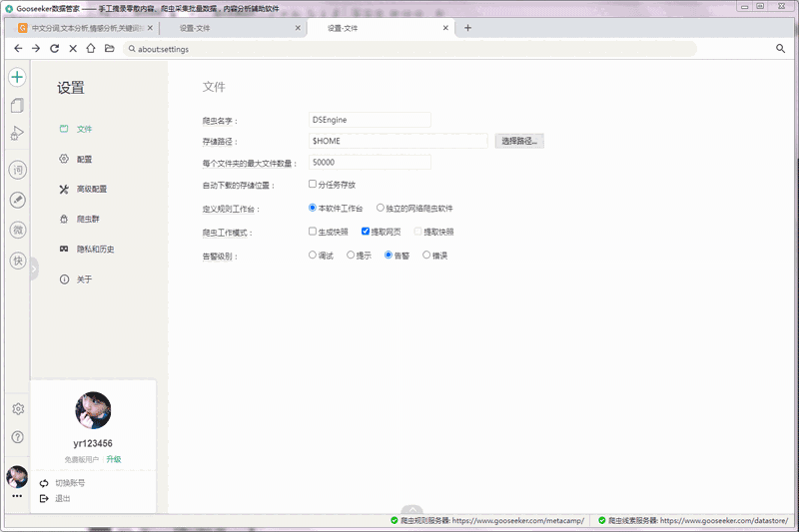Click the 快 circular icon in sidebar
The width and height of the screenshot is (799, 532).
coord(17,261)
